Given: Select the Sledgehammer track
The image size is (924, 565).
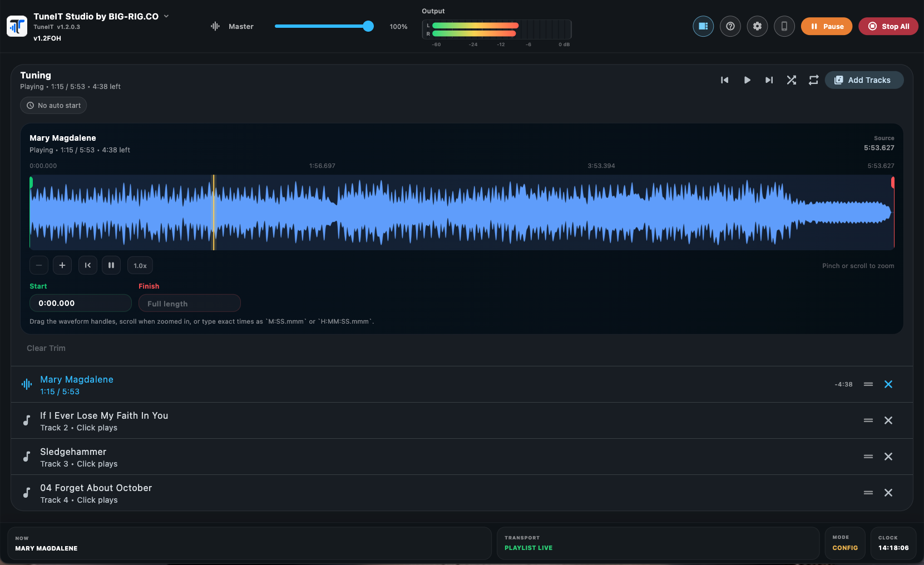Looking at the screenshot, I should (462, 457).
